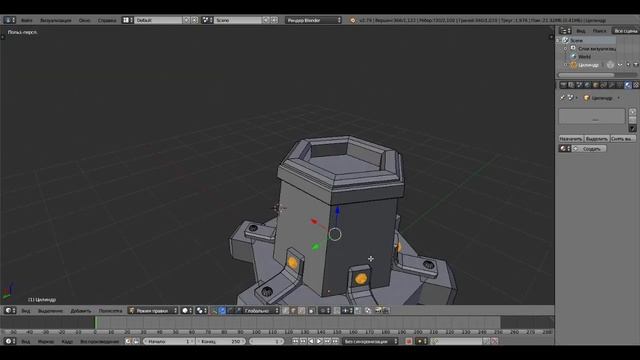Expand the Цилиндр object in outliner
The height and width of the screenshot is (360, 640).
coord(565,64)
